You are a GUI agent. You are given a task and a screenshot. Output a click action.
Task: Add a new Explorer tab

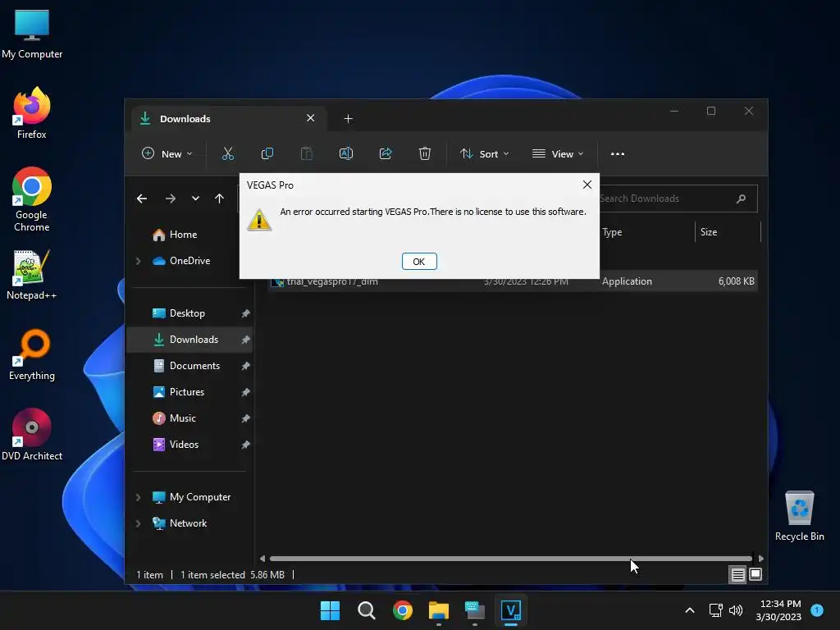click(x=348, y=118)
